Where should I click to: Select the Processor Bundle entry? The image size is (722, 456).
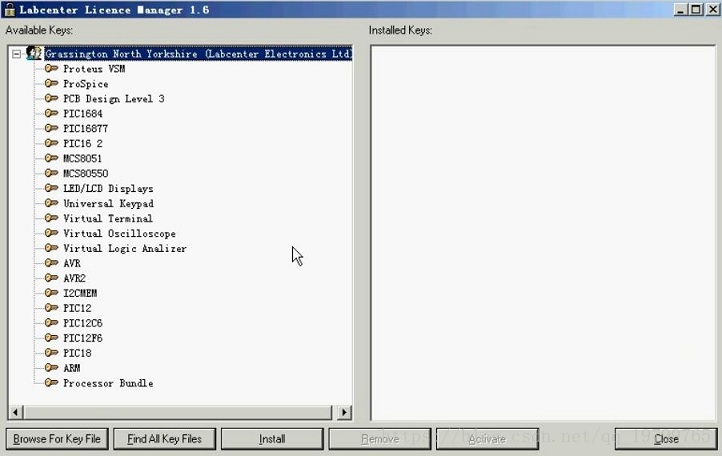(x=108, y=383)
